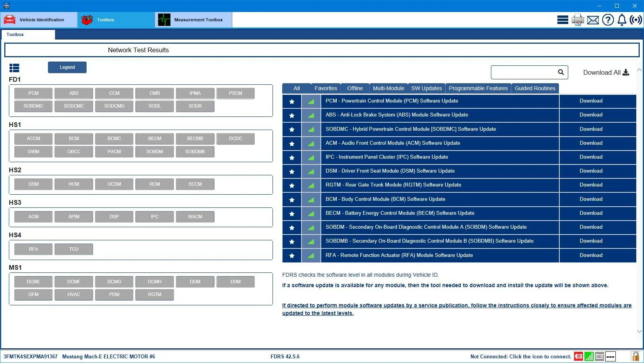644x363 pixels.
Task: Open the hamburger menu icon
Action: point(562,20)
